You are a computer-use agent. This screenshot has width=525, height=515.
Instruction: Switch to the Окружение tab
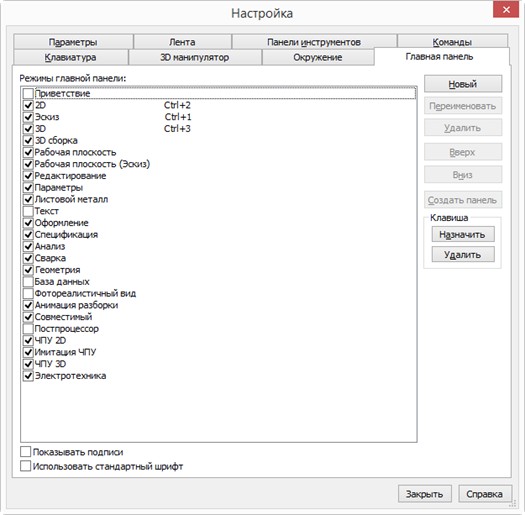318,57
